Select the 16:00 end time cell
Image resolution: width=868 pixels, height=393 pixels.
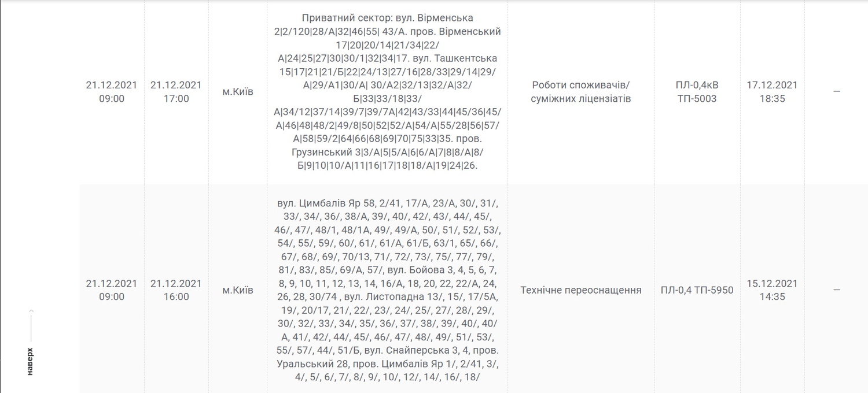pos(176,290)
